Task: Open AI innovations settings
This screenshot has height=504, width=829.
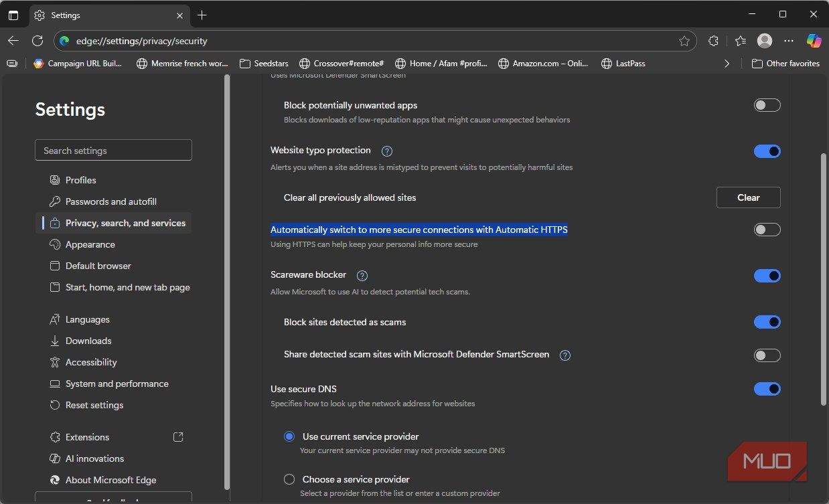Action: [x=113, y=458]
